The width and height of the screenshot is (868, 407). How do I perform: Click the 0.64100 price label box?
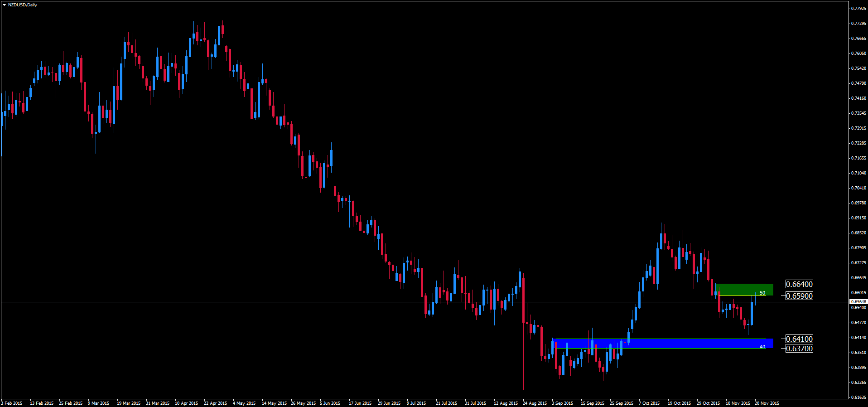click(x=799, y=339)
